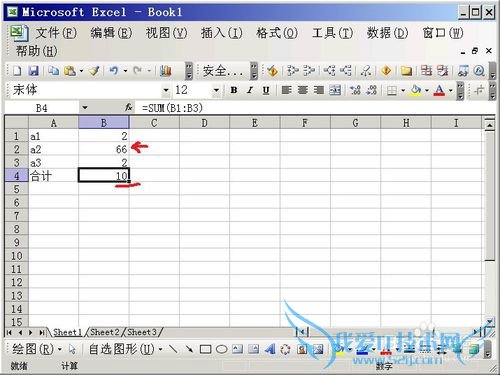Click the Bold B button
This screenshot has height=375, width=500.
(234, 90)
